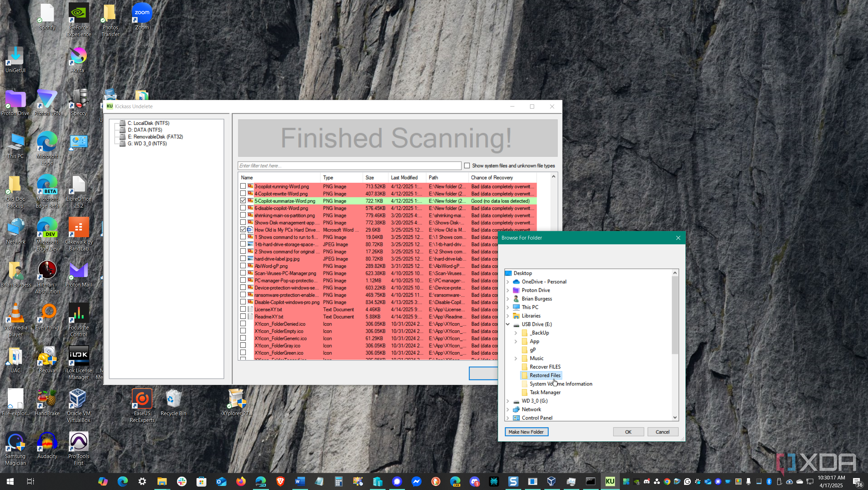Open the Recycle Bin desktop icon
868x490 pixels.
click(x=173, y=403)
